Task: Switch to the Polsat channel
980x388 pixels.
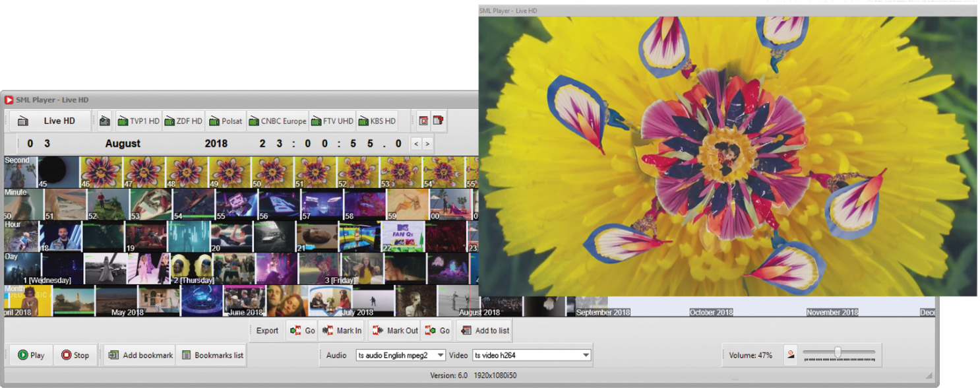Action: (226, 121)
